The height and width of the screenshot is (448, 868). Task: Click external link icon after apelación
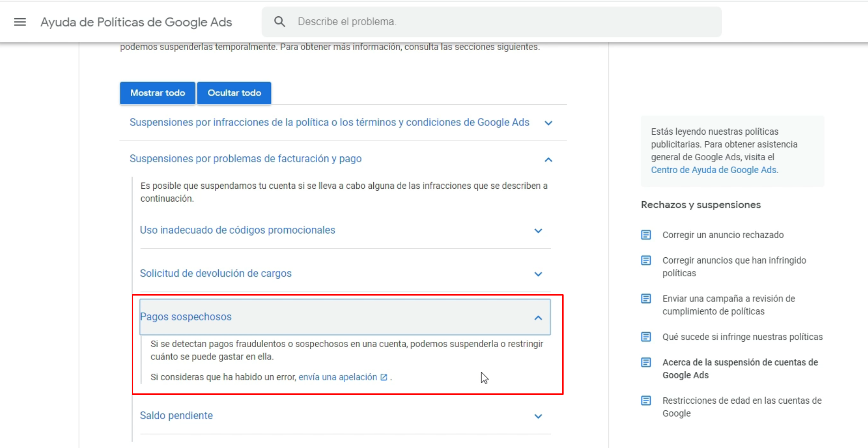click(x=384, y=377)
